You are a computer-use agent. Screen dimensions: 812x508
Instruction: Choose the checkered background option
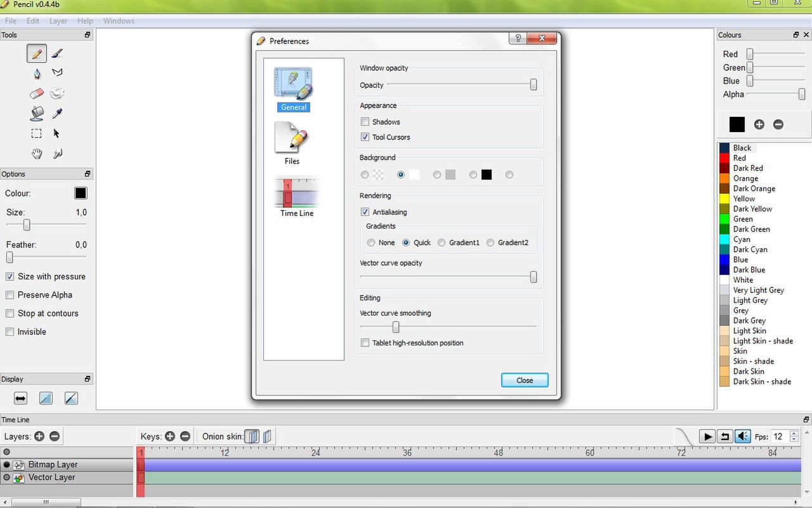(365, 175)
